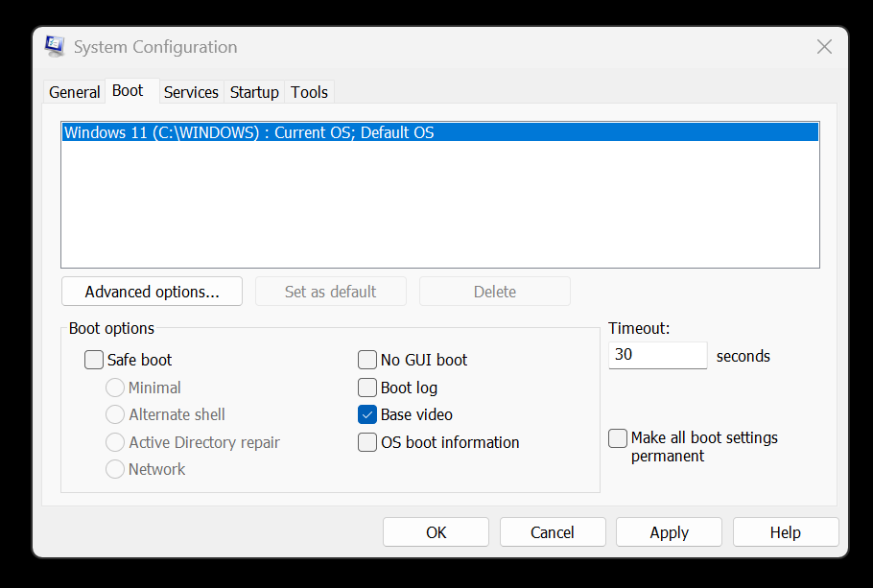Screen dimensions: 873x588
Task: Check Make all boot settings permanent
Action: point(618,438)
